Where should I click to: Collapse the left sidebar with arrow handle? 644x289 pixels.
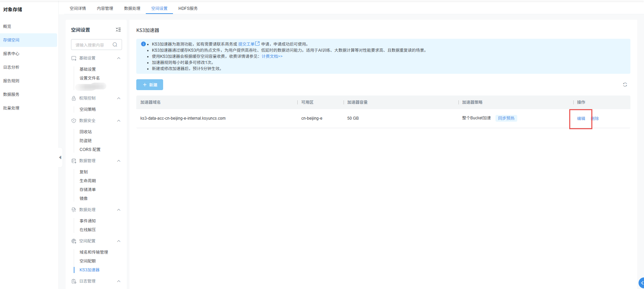(60, 157)
